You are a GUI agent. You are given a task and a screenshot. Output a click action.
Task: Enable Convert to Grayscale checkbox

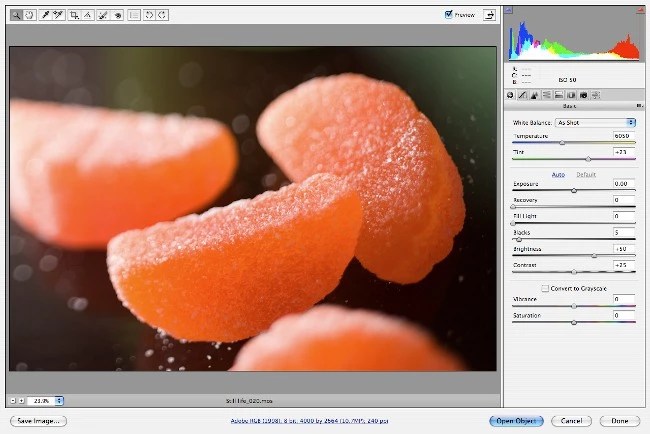click(x=545, y=288)
